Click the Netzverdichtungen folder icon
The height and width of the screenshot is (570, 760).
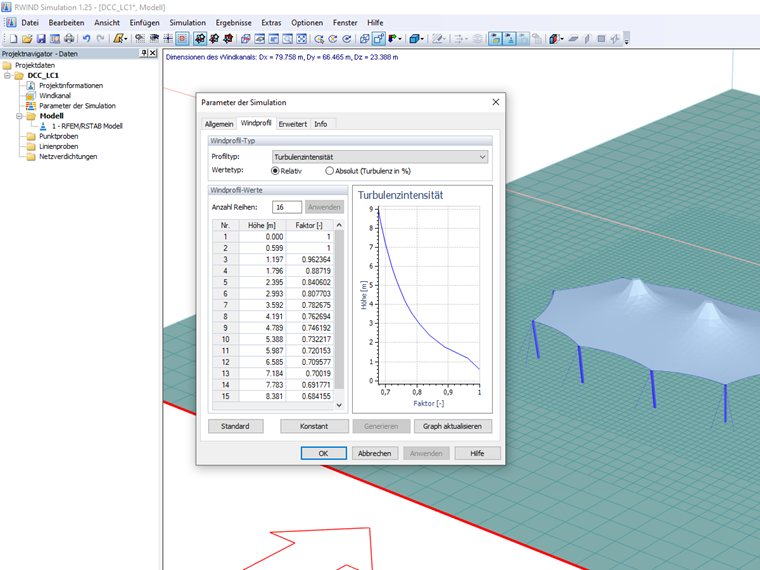click(x=31, y=157)
